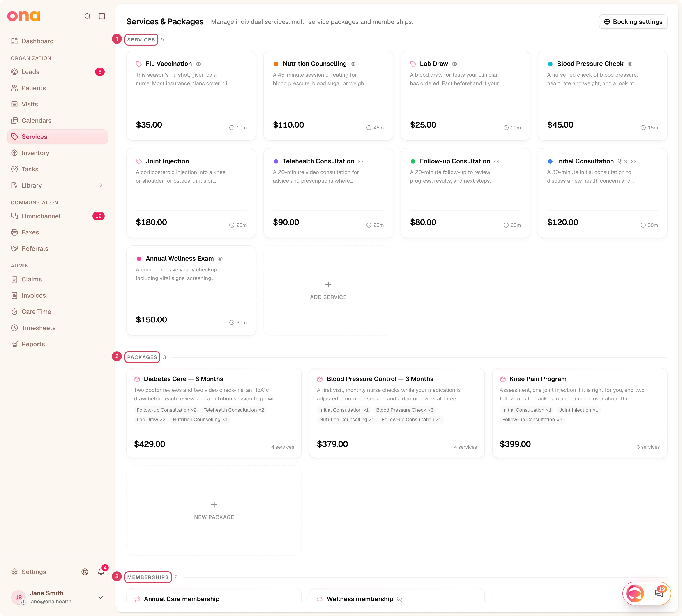The image size is (682, 616).
Task: Open Reports page link
Action: (58, 344)
